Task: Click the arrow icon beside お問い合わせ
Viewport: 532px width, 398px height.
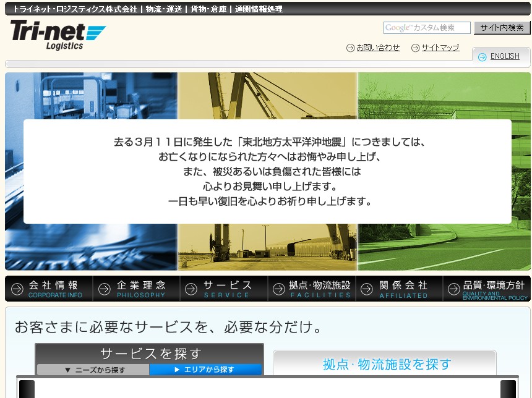Action: pos(351,48)
